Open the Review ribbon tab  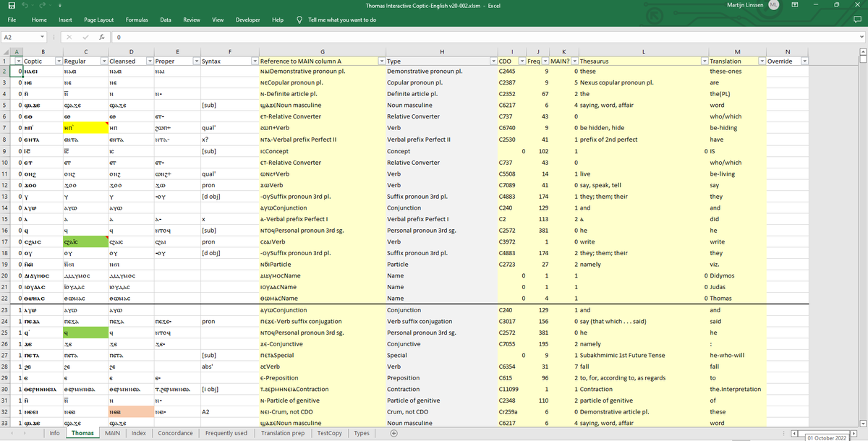pos(192,20)
